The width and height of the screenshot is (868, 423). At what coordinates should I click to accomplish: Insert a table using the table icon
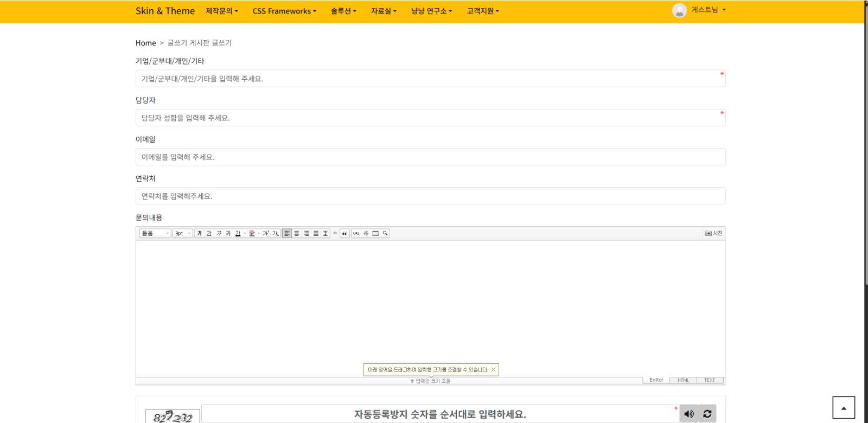pos(375,233)
